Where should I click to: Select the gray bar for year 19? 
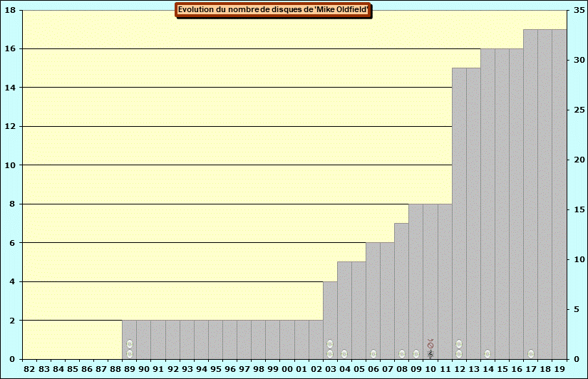[559, 192]
